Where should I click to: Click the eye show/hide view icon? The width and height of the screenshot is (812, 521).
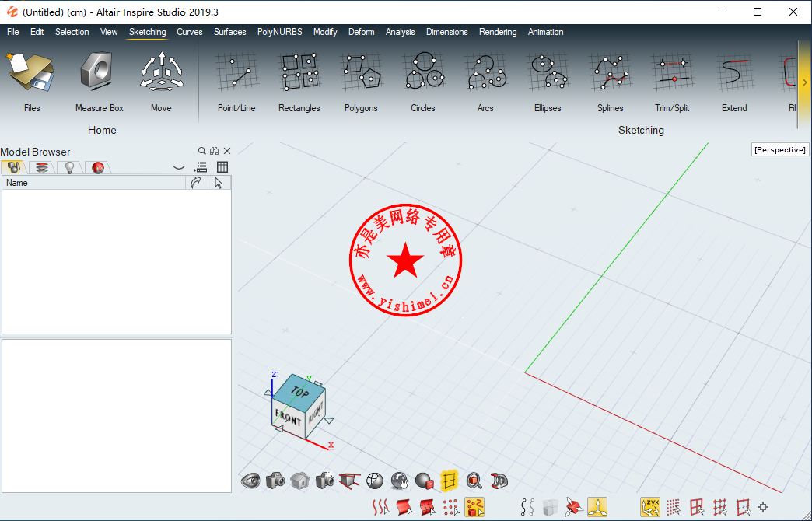tap(250, 481)
